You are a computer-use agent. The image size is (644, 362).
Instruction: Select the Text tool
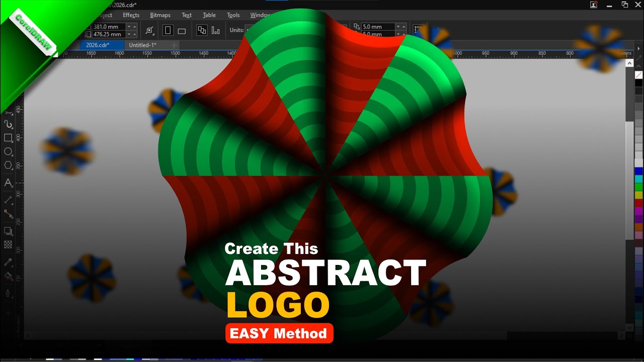click(8, 183)
